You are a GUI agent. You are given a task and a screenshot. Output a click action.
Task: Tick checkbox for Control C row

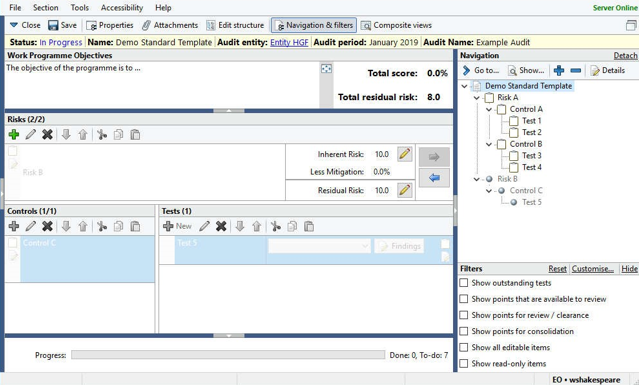coord(13,243)
